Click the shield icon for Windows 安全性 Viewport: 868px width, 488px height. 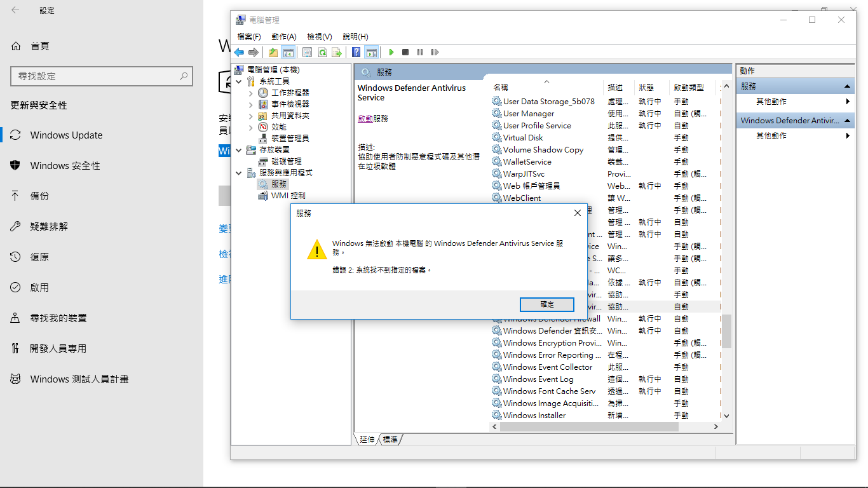point(16,165)
